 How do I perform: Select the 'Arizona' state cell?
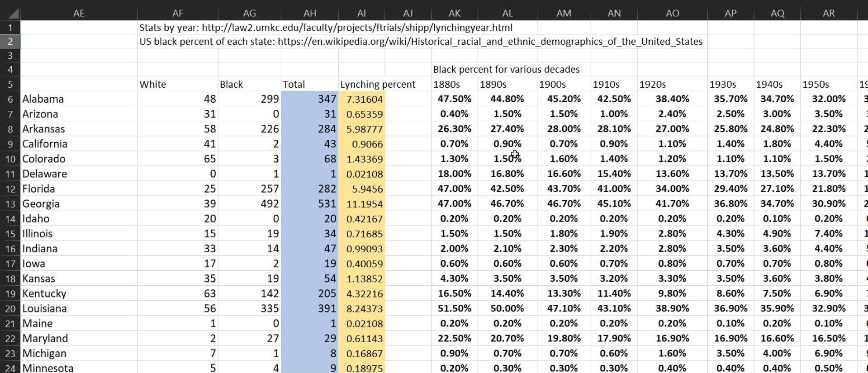point(79,114)
